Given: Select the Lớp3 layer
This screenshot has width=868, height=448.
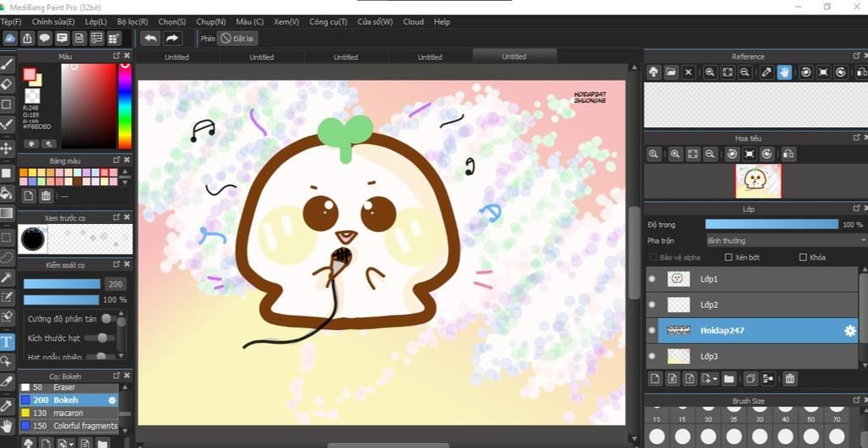Looking at the screenshot, I should coord(753,356).
